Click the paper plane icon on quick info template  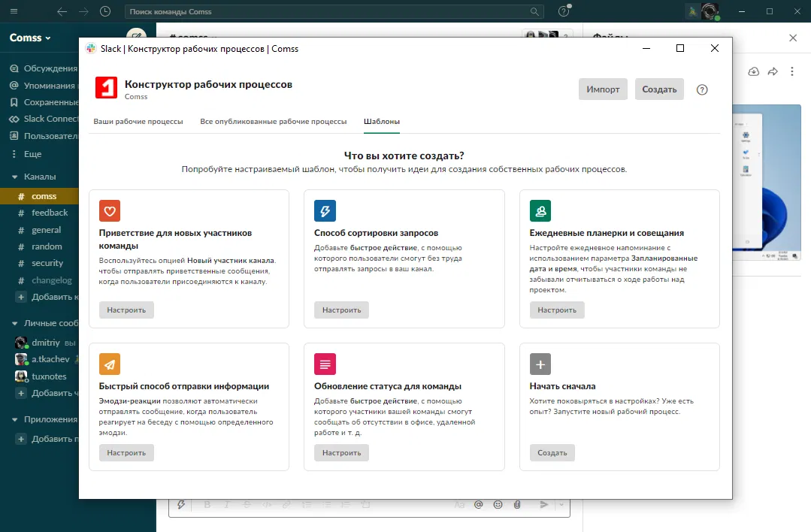point(110,364)
